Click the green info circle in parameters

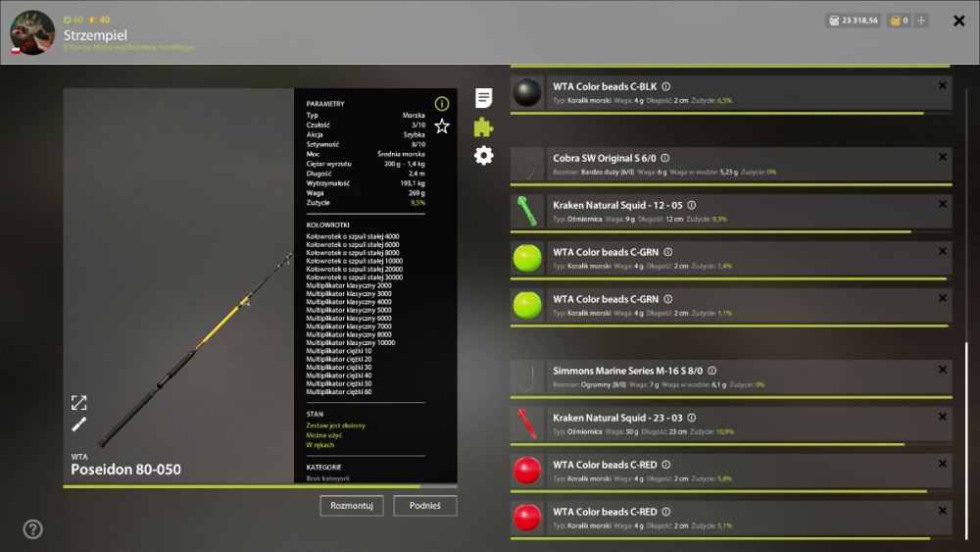pos(442,104)
